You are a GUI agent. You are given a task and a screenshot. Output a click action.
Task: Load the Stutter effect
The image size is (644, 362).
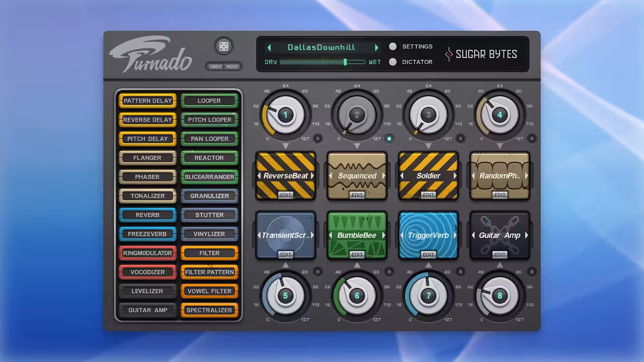(x=209, y=215)
